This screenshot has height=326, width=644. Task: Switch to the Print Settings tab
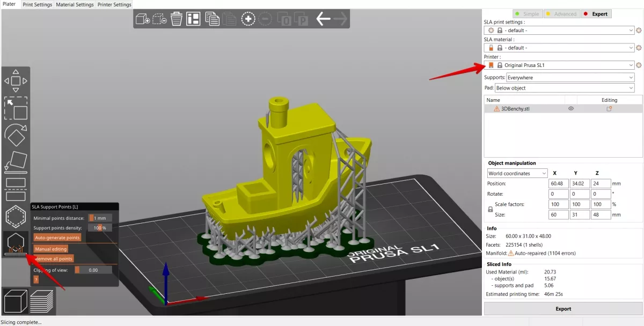point(37,4)
